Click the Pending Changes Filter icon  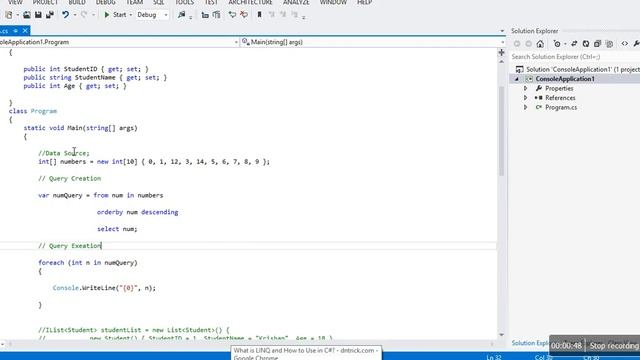point(557,44)
